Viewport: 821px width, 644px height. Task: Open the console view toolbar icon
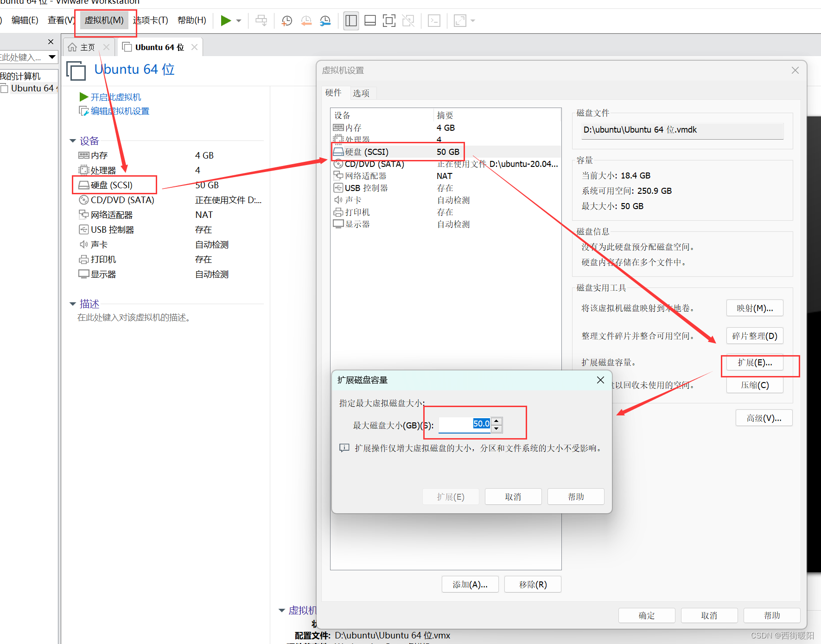point(434,20)
